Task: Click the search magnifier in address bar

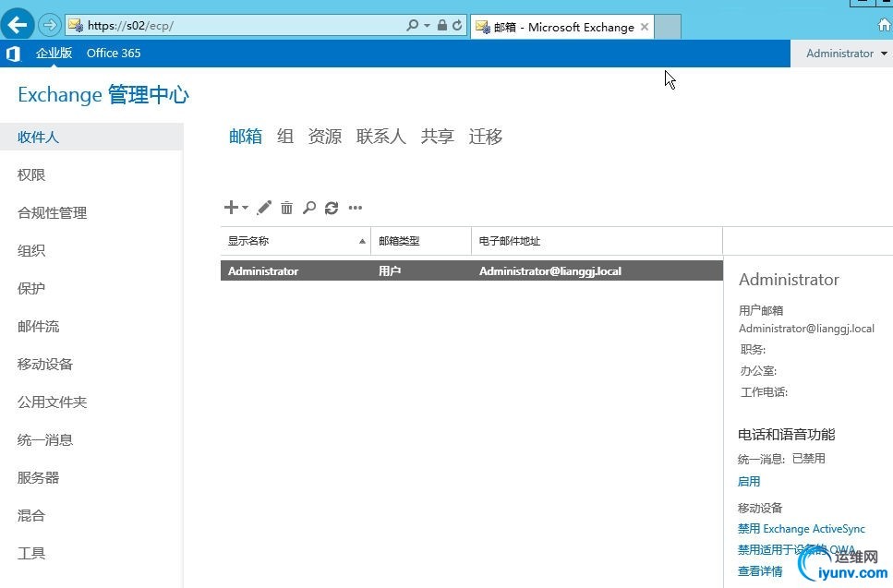Action: (x=412, y=25)
